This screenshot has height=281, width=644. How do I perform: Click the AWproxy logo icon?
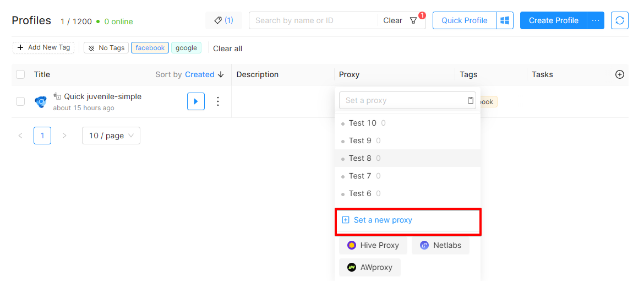[x=352, y=267]
